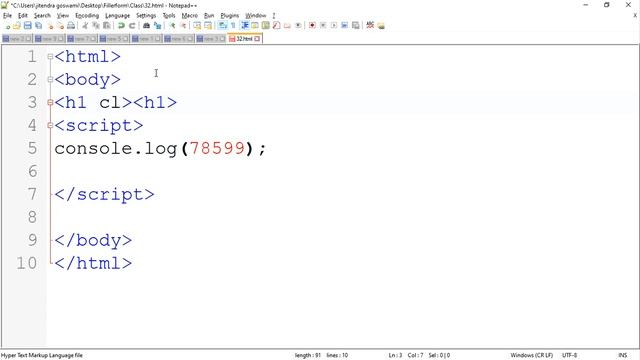
Task: Undo with the green arrow icon
Action: pyautogui.click(x=121, y=26)
